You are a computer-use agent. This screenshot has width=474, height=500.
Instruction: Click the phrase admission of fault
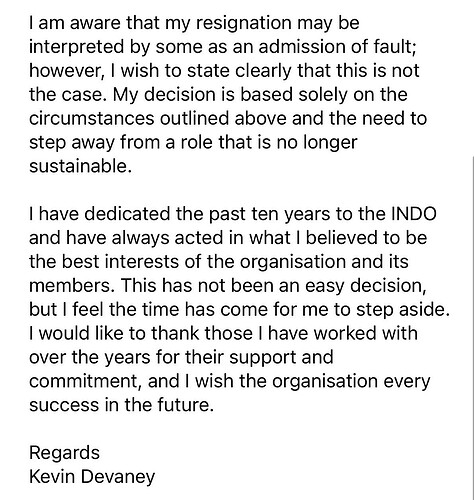[x=336, y=47]
